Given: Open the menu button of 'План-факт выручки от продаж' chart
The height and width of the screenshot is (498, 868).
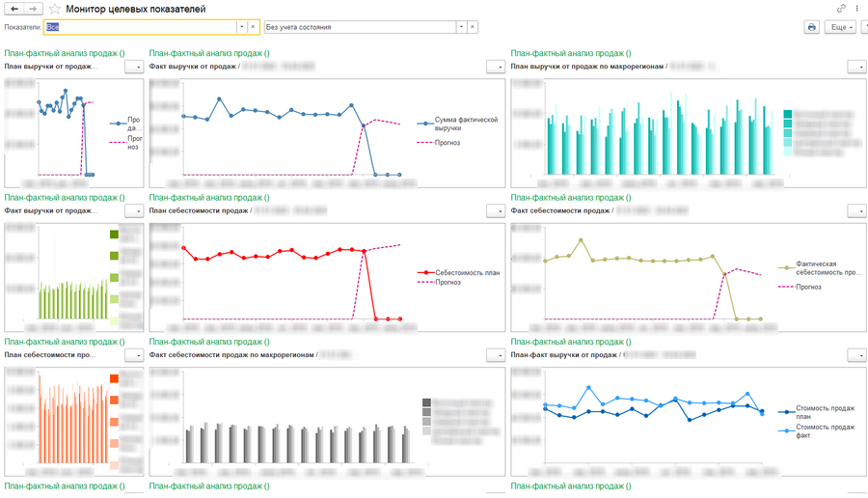Looking at the screenshot, I should click(856, 355).
